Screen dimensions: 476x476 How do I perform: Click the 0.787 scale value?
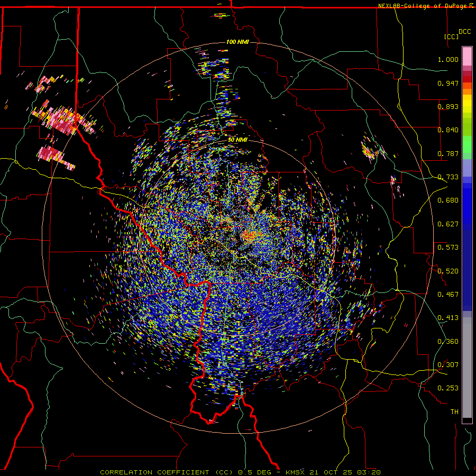pos(448,153)
